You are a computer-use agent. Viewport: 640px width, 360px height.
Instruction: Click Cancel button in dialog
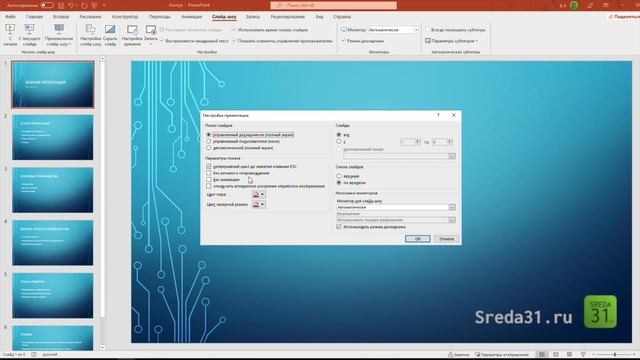coord(447,239)
